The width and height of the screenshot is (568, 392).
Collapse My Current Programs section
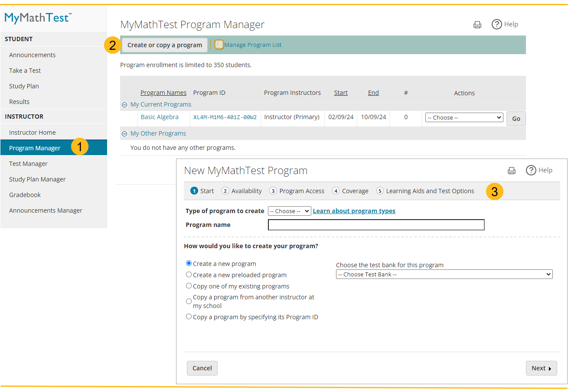tap(124, 105)
